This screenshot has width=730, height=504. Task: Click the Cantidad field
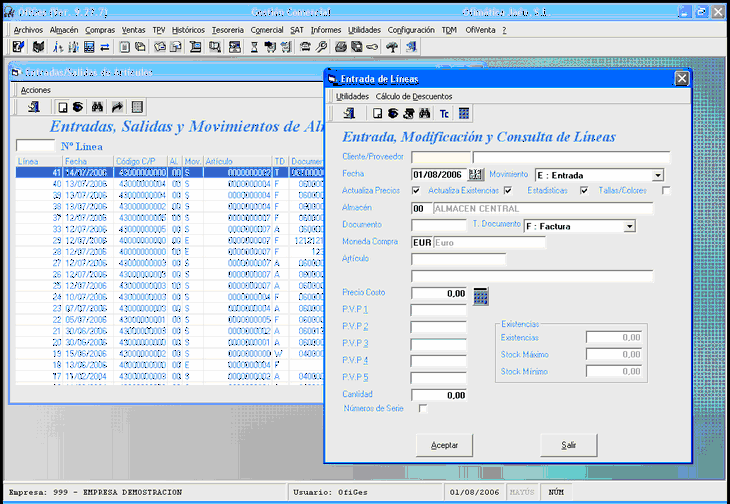click(439, 395)
